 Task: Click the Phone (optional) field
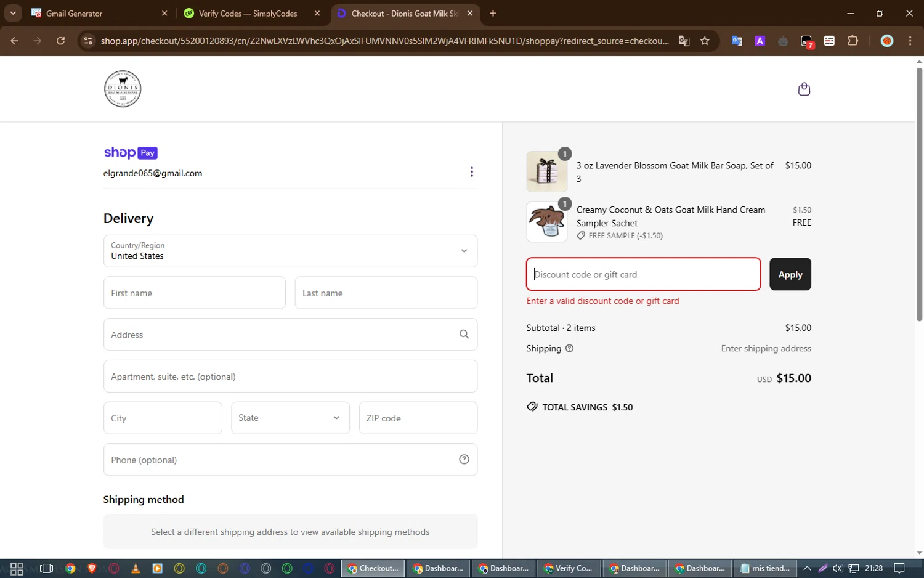pyautogui.click(x=290, y=460)
